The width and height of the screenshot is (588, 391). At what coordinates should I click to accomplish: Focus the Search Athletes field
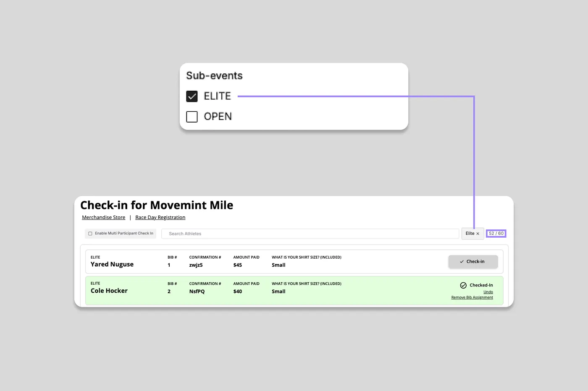tap(310, 234)
